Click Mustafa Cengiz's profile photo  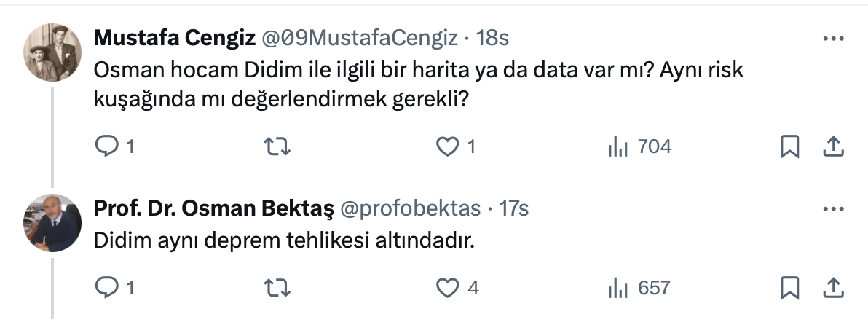[52, 52]
